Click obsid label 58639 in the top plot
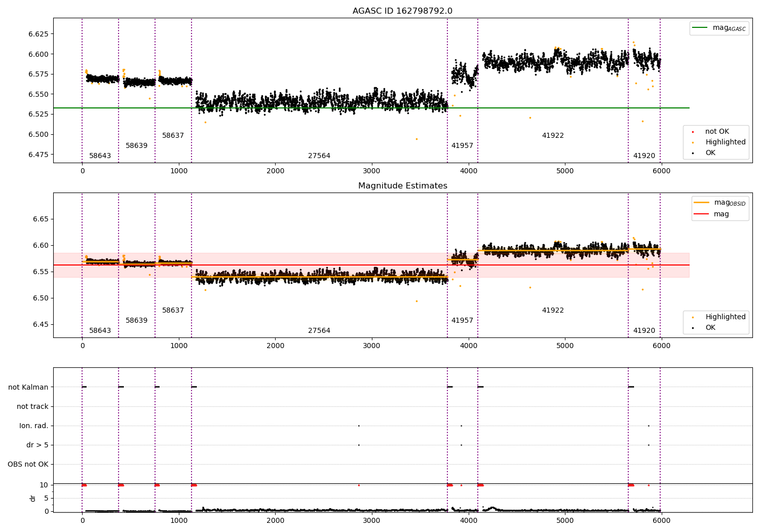 [x=136, y=146]
